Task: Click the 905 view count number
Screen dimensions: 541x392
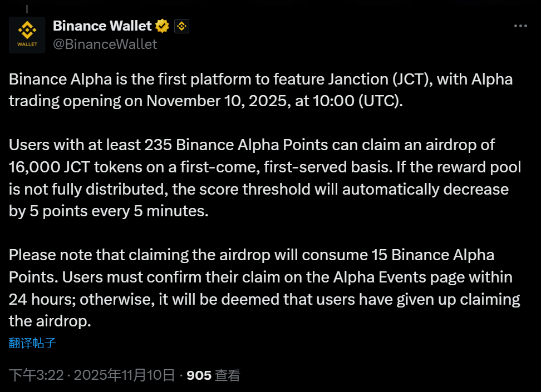Action: 199,375
